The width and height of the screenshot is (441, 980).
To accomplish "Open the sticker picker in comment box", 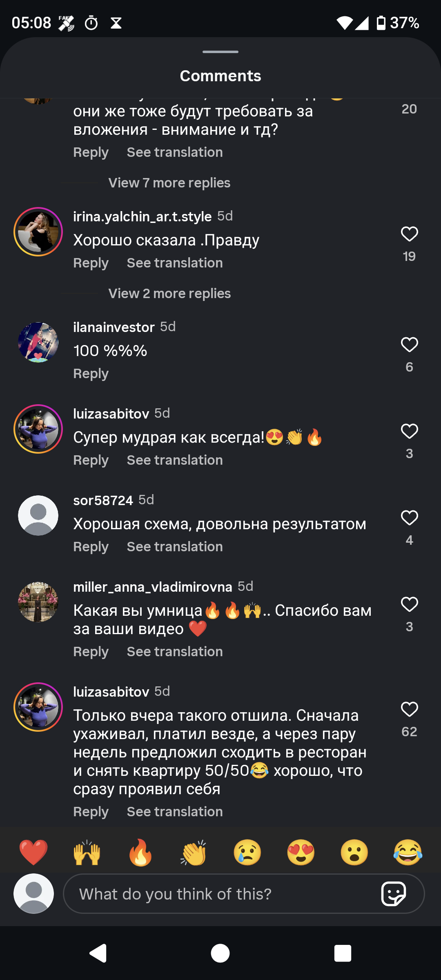I will pos(393,894).
